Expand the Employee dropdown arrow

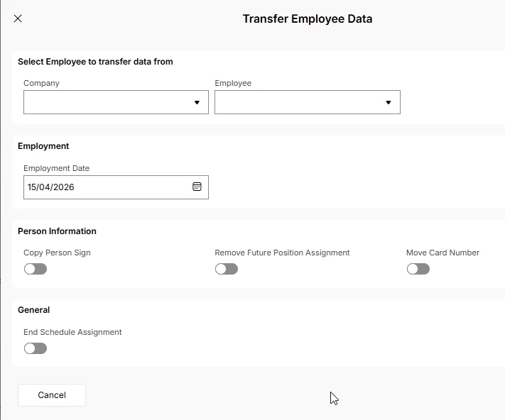(x=388, y=102)
